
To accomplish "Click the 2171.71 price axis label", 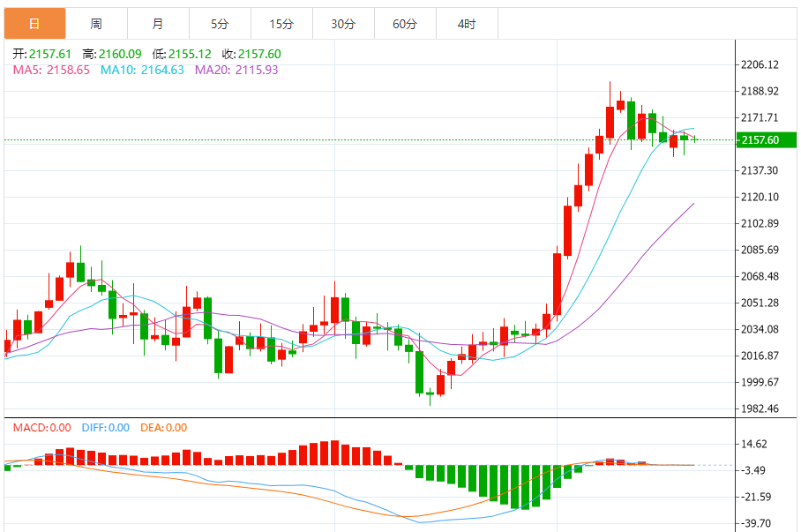I will point(760,118).
